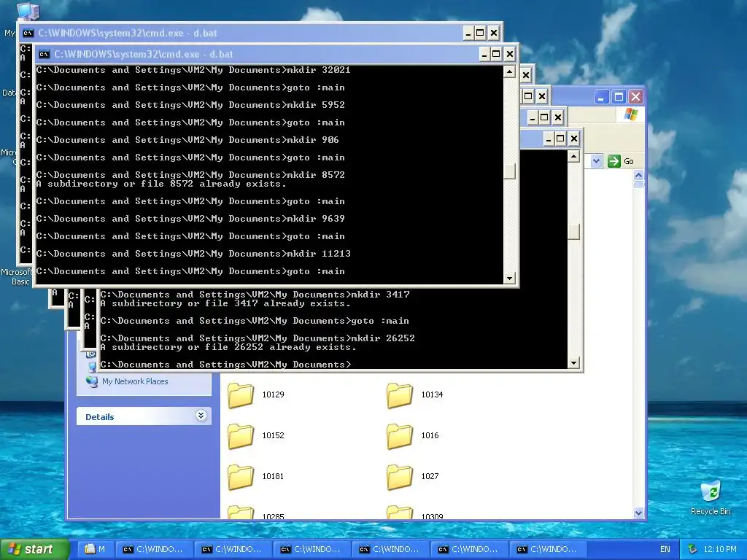Image resolution: width=747 pixels, height=560 pixels.
Task: Open folder 10129 in the Explorer window
Action: pyautogui.click(x=241, y=395)
